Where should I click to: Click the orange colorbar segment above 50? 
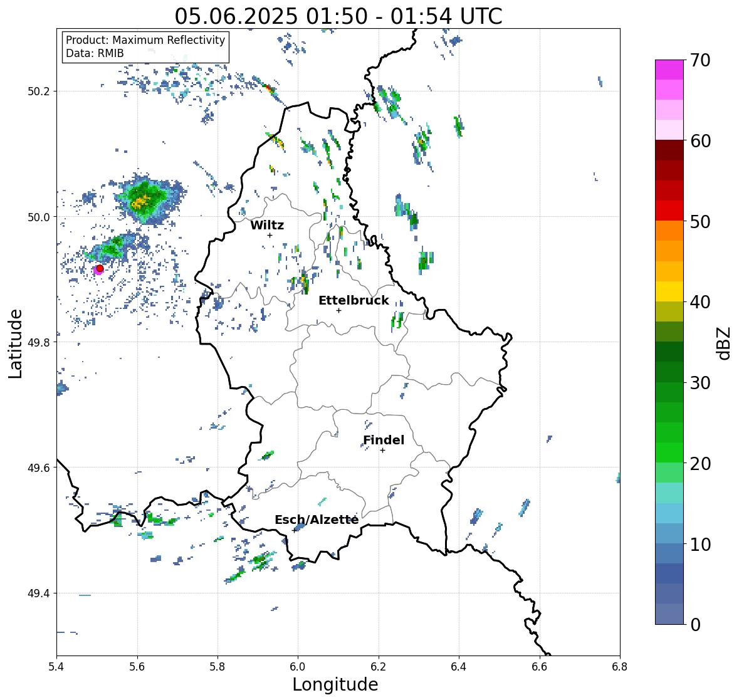(x=669, y=231)
